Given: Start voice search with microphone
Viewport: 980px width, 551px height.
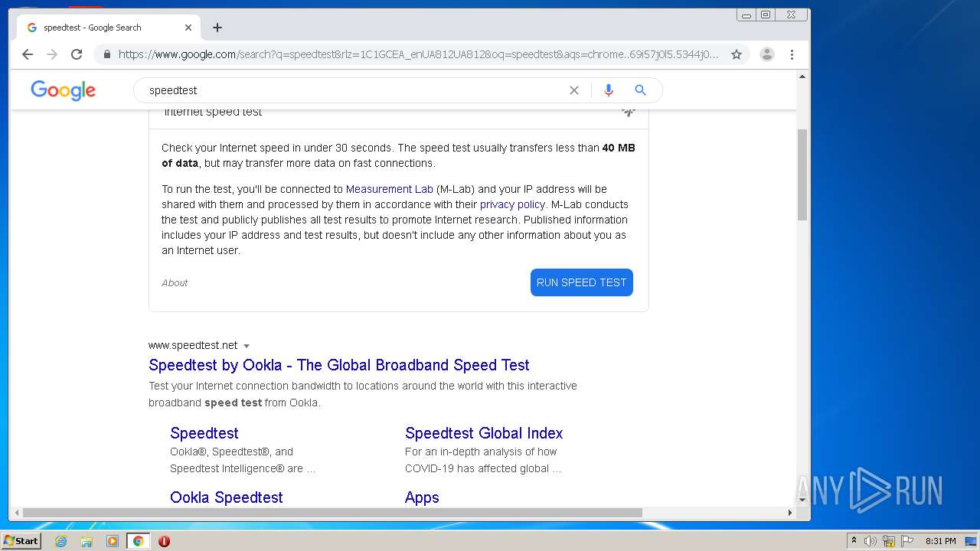Looking at the screenshot, I should coord(609,90).
